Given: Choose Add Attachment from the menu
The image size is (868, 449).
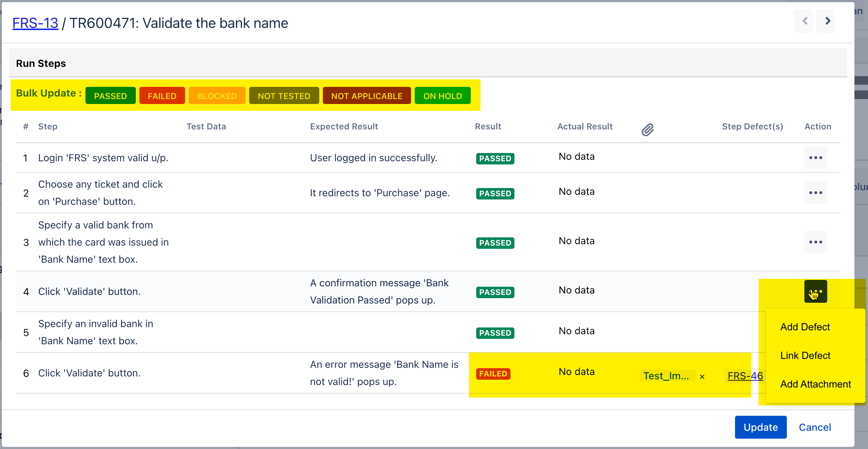Looking at the screenshot, I should click(815, 384).
